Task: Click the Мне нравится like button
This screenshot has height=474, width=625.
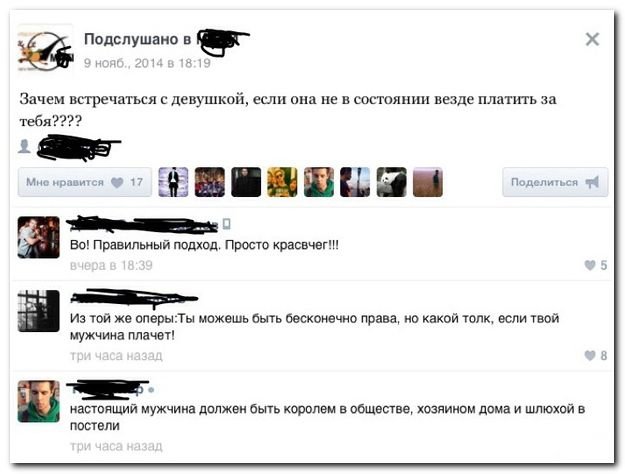Action: (85, 182)
